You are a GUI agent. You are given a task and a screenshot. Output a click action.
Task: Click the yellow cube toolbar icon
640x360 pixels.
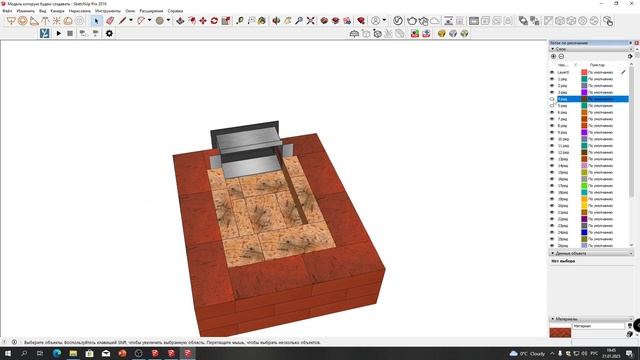click(x=441, y=33)
